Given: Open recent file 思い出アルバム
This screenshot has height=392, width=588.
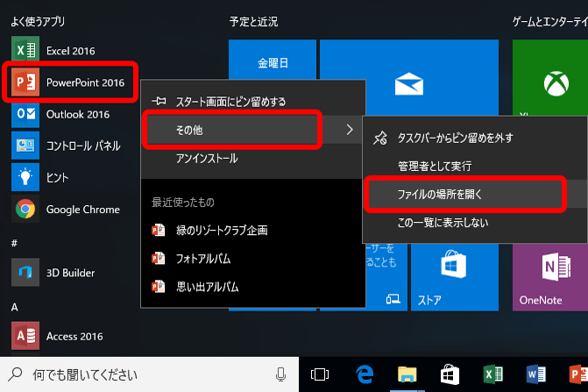Looking at the screenshot, I should coord(252,287).
